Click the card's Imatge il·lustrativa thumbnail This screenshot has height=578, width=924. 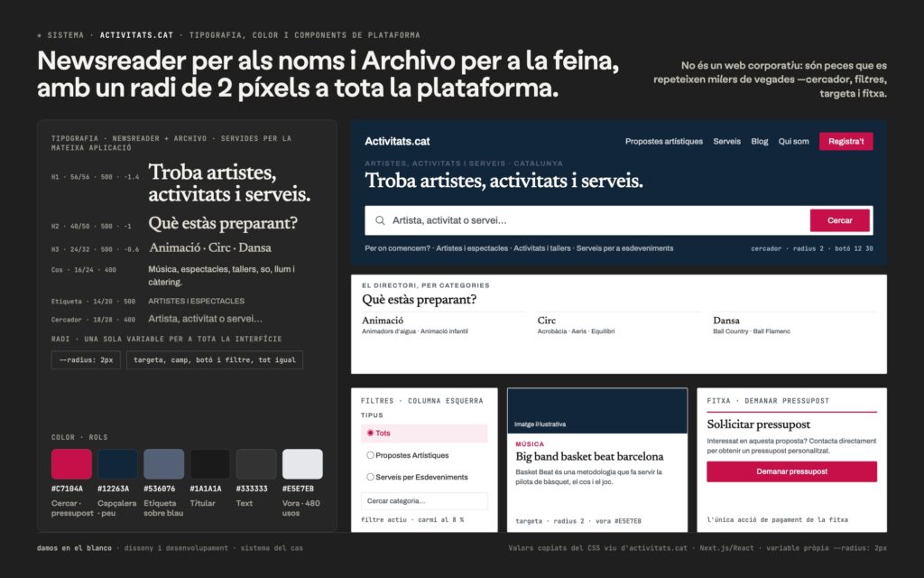pos(597,411)
